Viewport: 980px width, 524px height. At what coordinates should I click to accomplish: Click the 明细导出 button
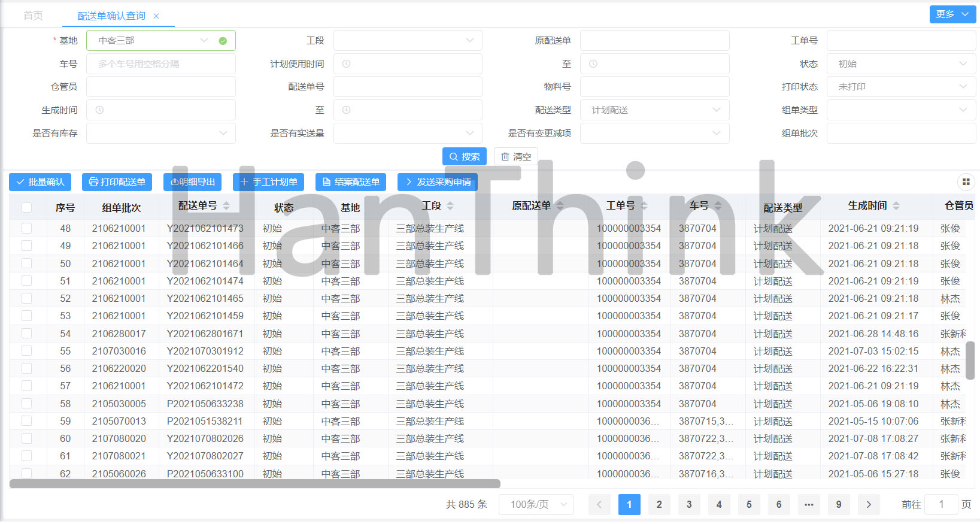click(193, 182)
